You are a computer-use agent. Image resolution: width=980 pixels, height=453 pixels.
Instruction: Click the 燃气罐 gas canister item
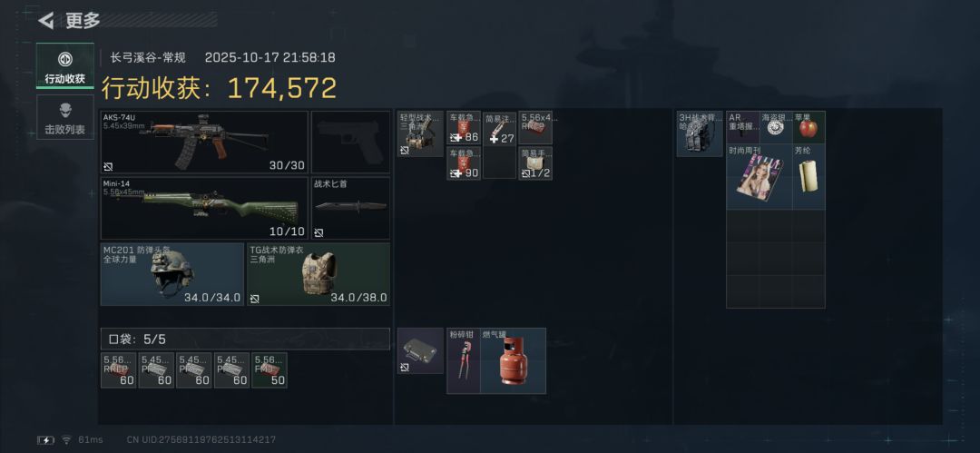[513, 361]
